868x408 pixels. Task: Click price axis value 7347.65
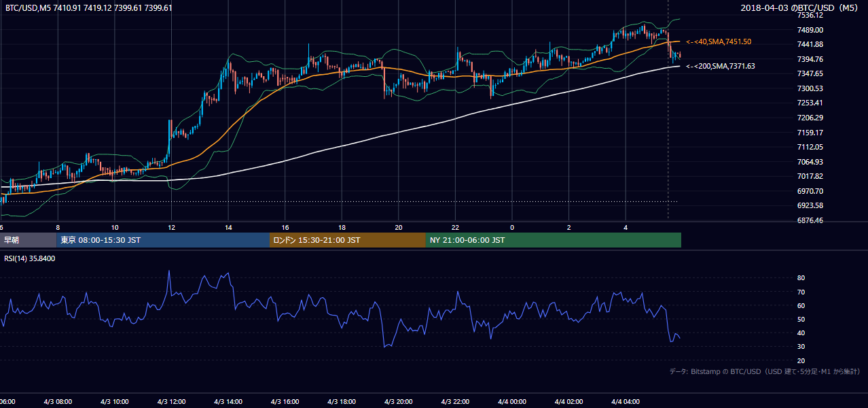tap(810, 73)
